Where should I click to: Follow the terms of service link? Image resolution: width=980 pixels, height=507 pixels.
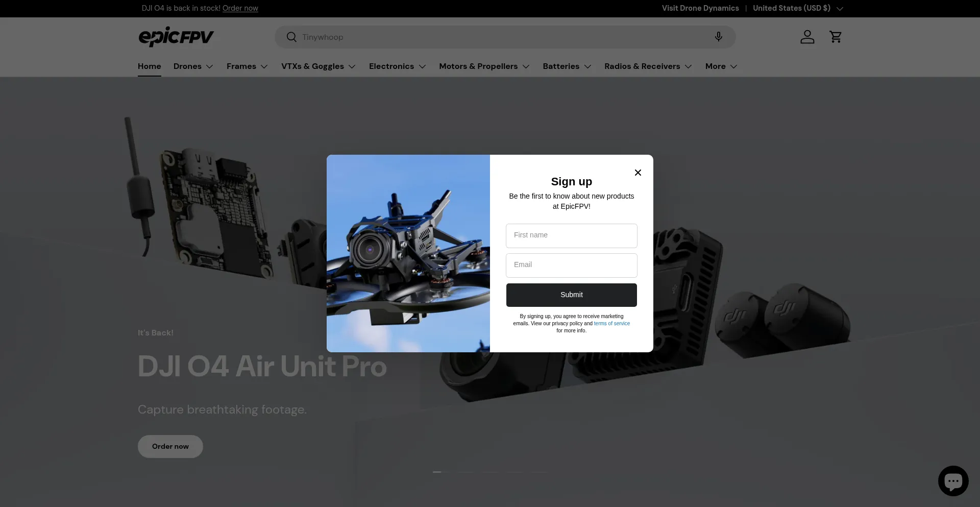click(x=611, y=323)
